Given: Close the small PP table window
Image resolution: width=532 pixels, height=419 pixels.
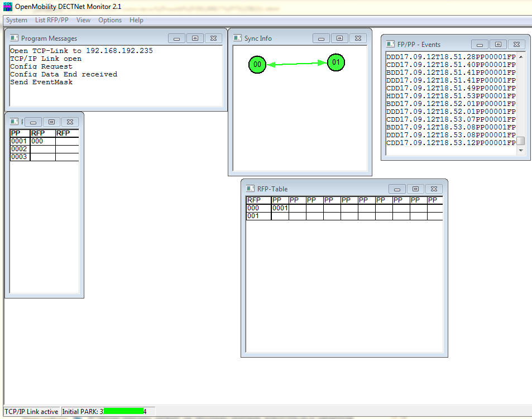Looking at the screenshot, I should click(70, 122).
